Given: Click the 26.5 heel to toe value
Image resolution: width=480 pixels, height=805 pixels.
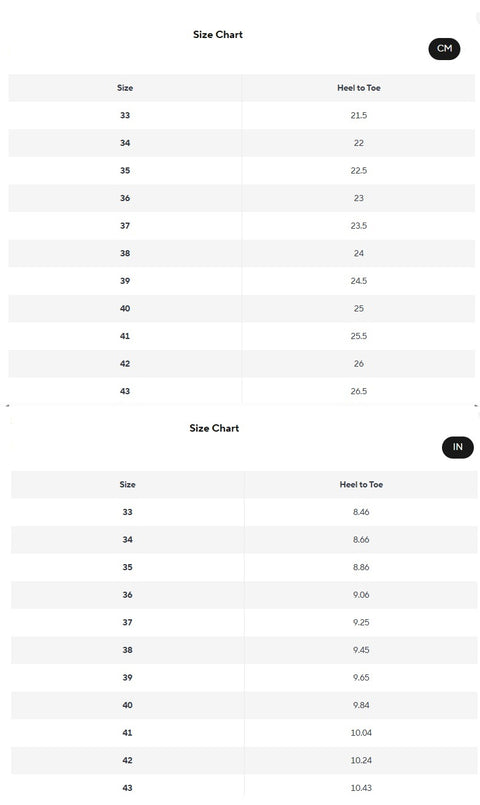Looking at the screenshot, I should [359, 391].
